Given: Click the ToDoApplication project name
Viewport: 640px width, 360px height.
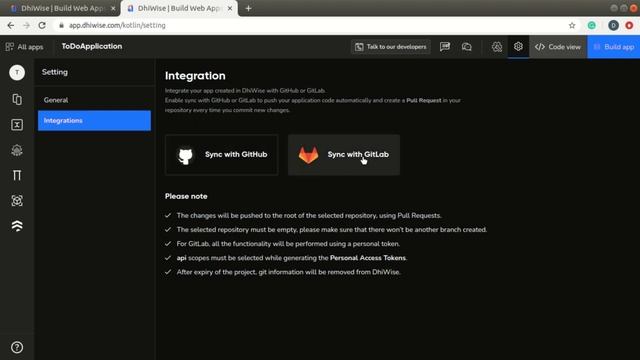Looking at the screenshot, I should (x=92, y=46).
